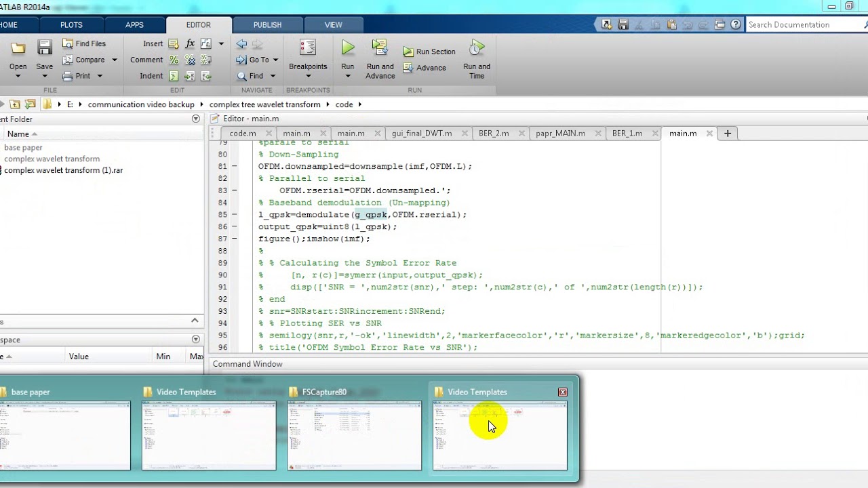
Task: Click the Save file icon
Action: coord(45,47)
